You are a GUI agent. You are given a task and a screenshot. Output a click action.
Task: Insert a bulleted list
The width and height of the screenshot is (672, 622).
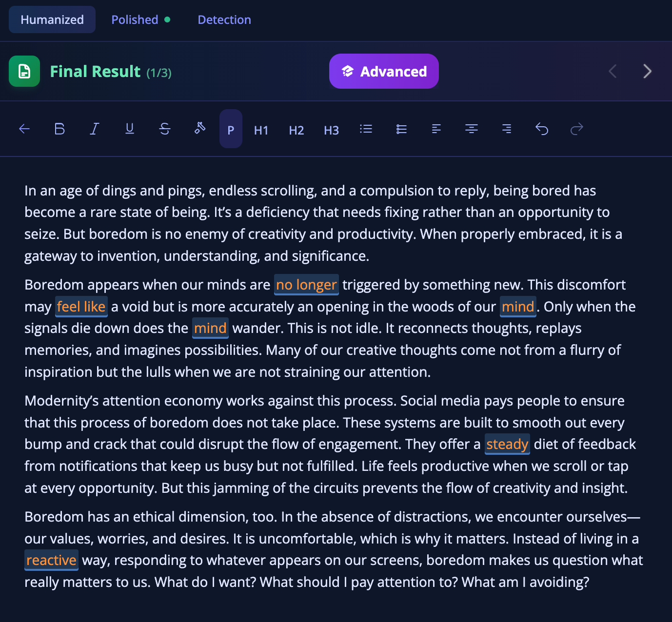click(366, 129)
